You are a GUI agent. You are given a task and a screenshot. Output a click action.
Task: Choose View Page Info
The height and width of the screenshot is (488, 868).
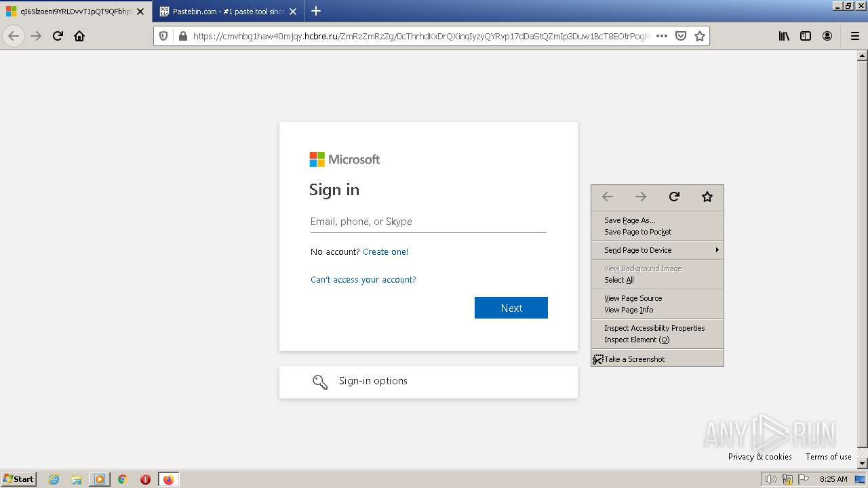point(657,310)
